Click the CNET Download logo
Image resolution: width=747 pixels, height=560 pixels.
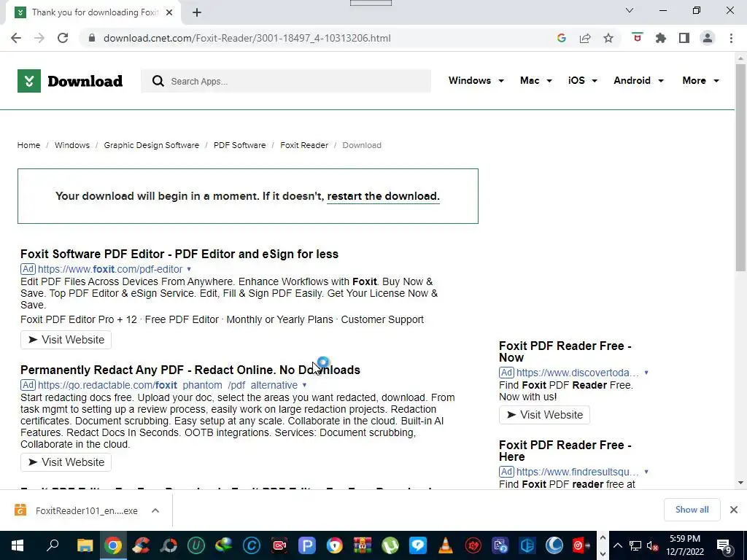70,81
